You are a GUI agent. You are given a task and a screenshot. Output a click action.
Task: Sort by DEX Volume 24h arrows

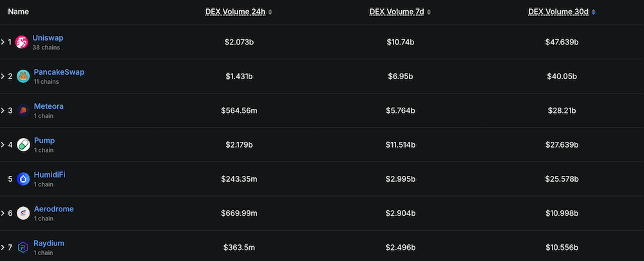[270, 12]
